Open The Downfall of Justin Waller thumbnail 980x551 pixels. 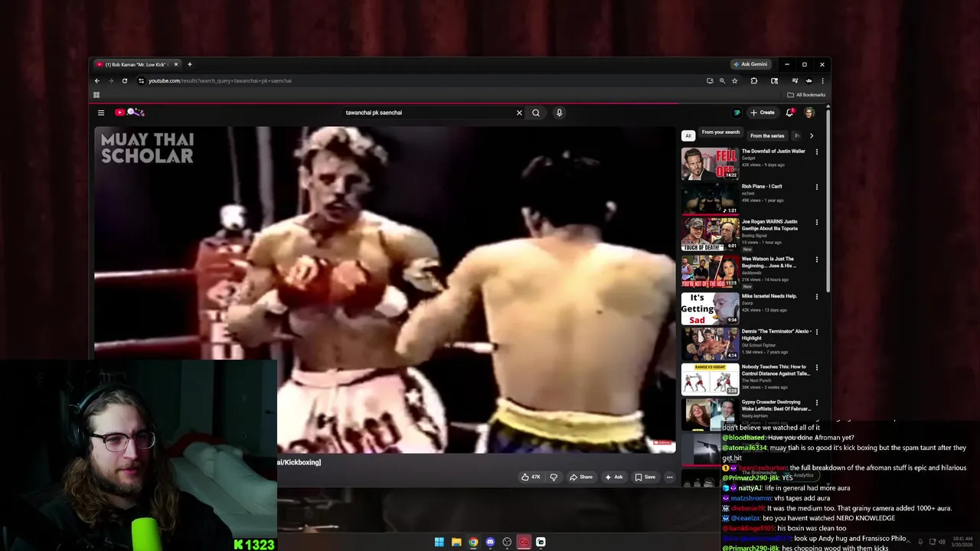[710, 163]
